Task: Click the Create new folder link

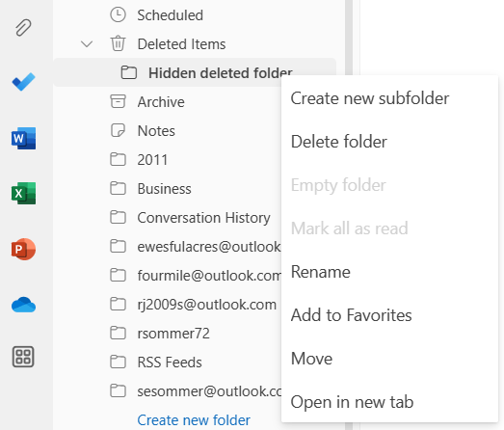Action: click(194, 420)
